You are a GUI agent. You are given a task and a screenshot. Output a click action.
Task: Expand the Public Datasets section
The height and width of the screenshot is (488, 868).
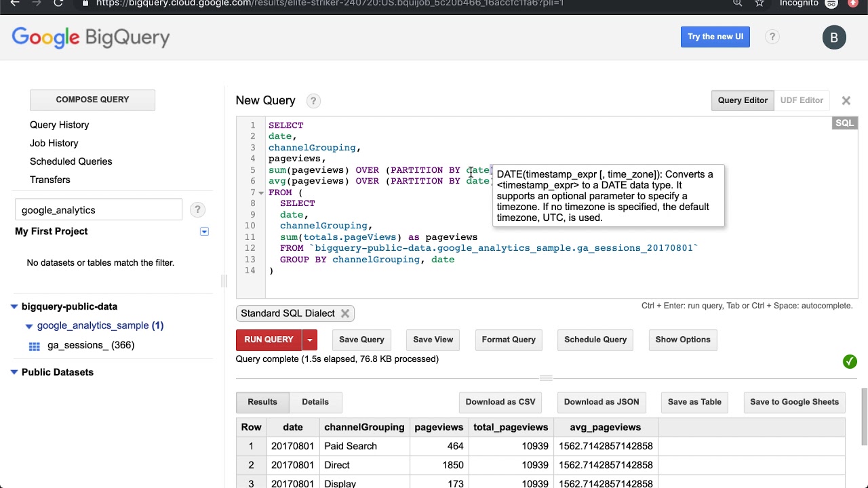coord(14,372)
